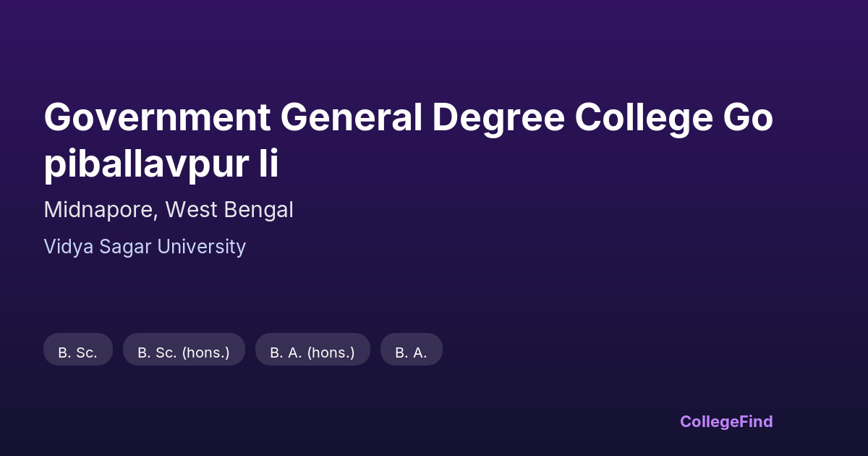The width and height of the screenshot is (868, 456).
Task: Click 'Go' at the end of the first heading line
Action: 749,119
